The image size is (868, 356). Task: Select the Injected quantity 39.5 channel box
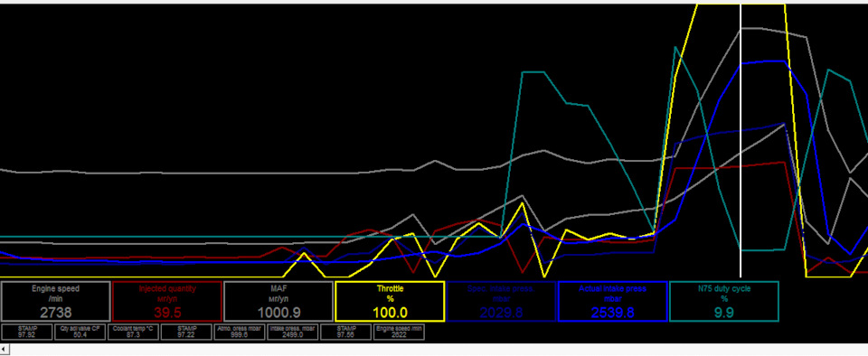click(167, 301)
